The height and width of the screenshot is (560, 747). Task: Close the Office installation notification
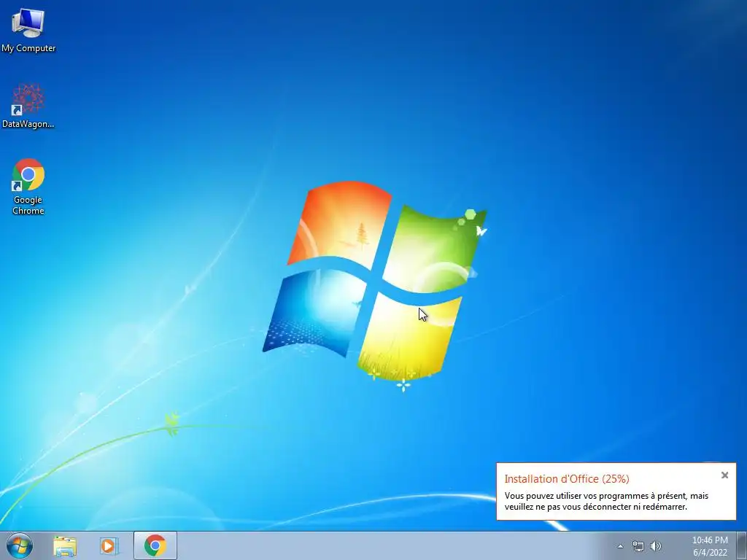coord(724,475)
